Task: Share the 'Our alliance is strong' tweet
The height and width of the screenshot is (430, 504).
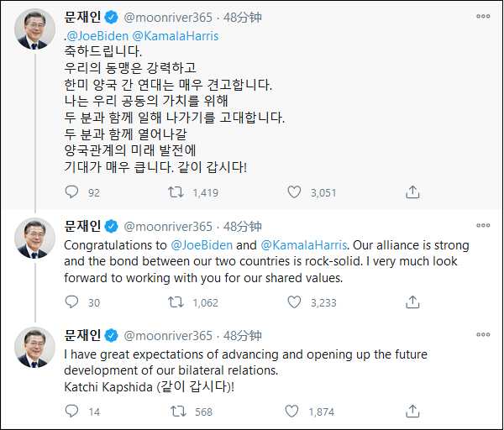Action: pyautogui.click(x=412, y=302)
